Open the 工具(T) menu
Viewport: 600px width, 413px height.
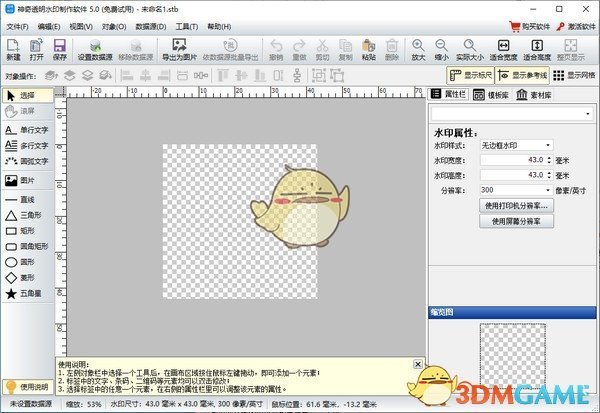pos(187,27)
